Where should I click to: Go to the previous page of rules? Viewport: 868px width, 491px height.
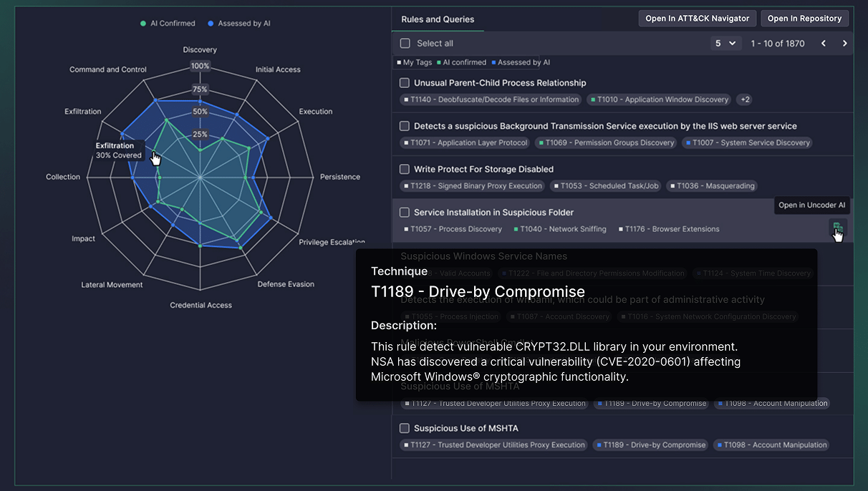(x=824, y=44)
